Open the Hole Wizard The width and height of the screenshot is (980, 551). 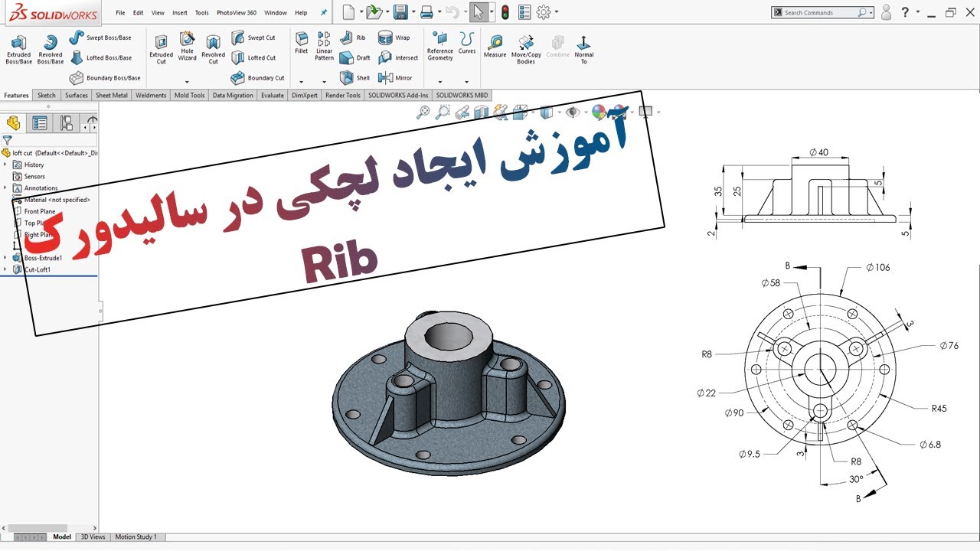pos(187,47)
